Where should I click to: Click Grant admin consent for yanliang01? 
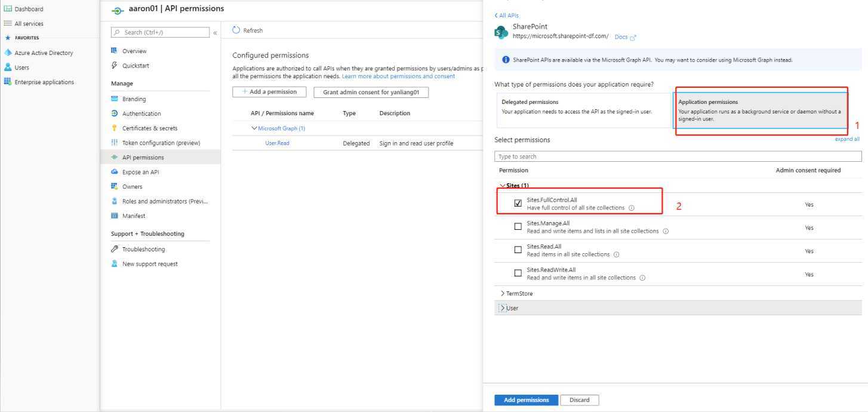point(371,92)
